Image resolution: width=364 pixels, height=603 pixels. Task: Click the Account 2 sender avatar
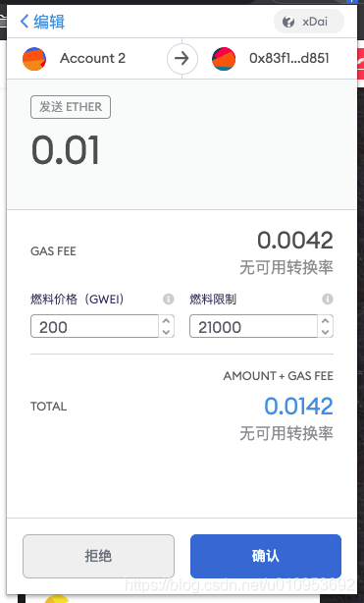pos(34,59)
